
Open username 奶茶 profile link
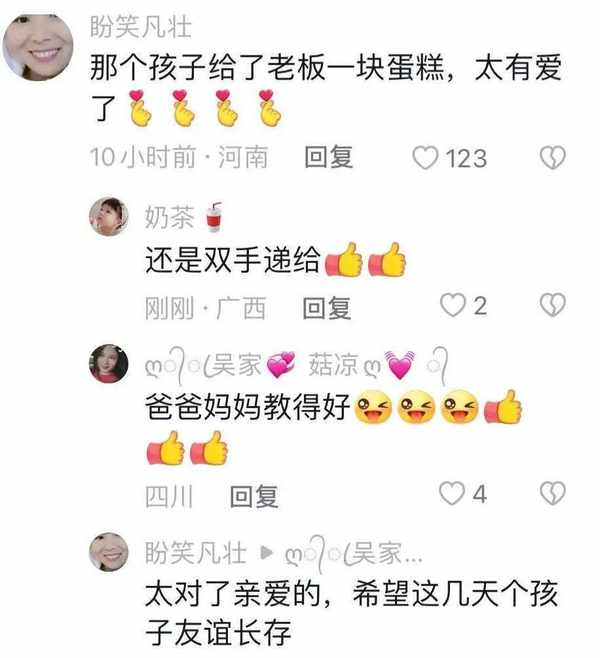(x=184, y=217)
